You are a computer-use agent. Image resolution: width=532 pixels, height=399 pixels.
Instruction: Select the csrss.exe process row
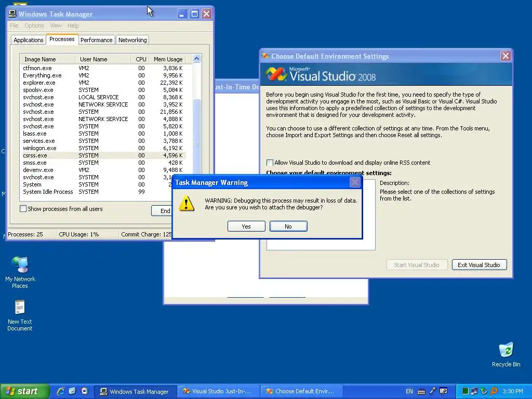(x=103, y=155)
